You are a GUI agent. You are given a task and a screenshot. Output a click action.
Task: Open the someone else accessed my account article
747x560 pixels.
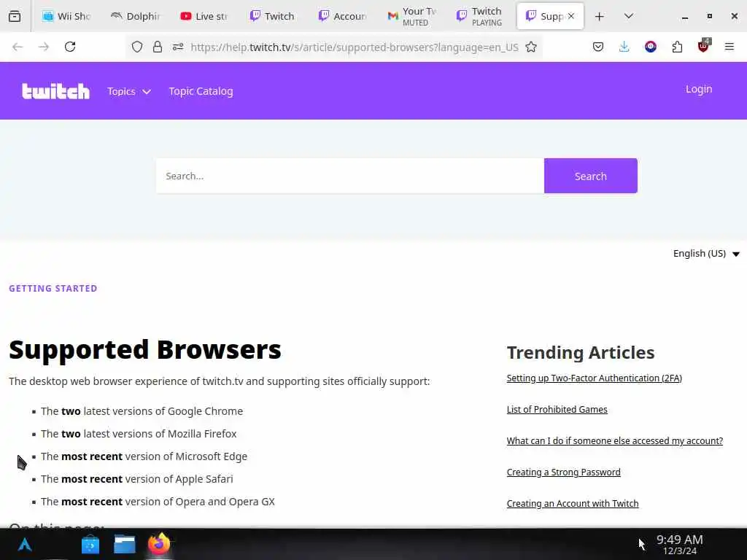614,441
